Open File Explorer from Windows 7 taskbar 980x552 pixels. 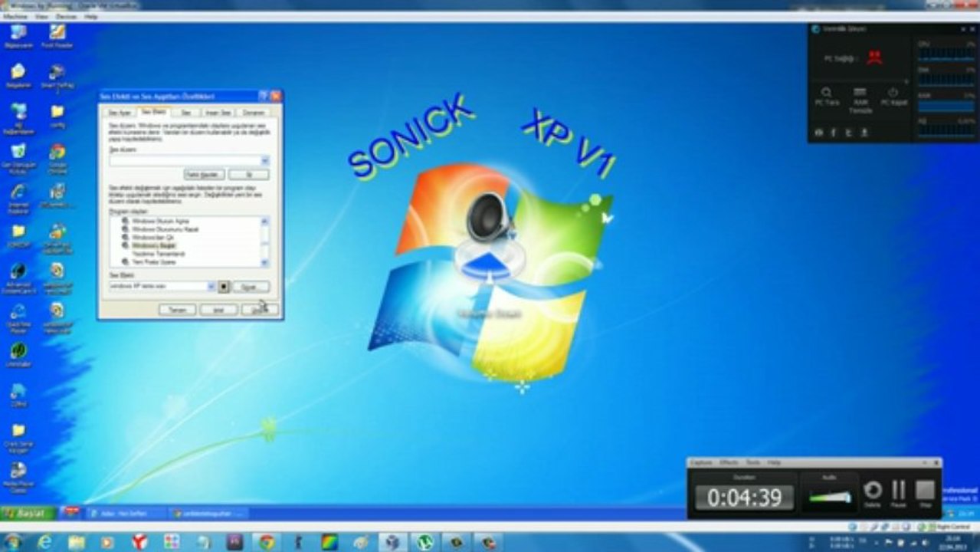tap(76, 542)
